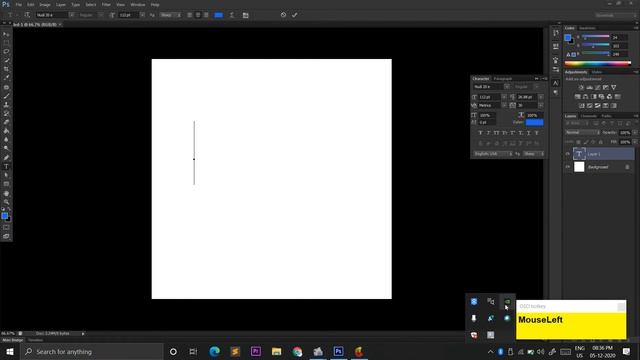Select the Zoom tool in the toolbox
This screenshot has height=360, width=640.
click(6, 202)
